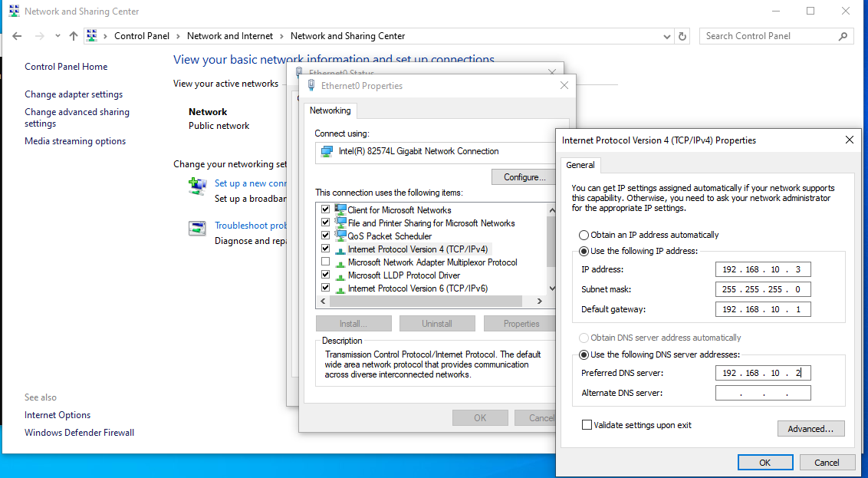Screen dimensions: 868x478
Task: Click the QoS Packet Scheduler icon
Action: point(340,236)
